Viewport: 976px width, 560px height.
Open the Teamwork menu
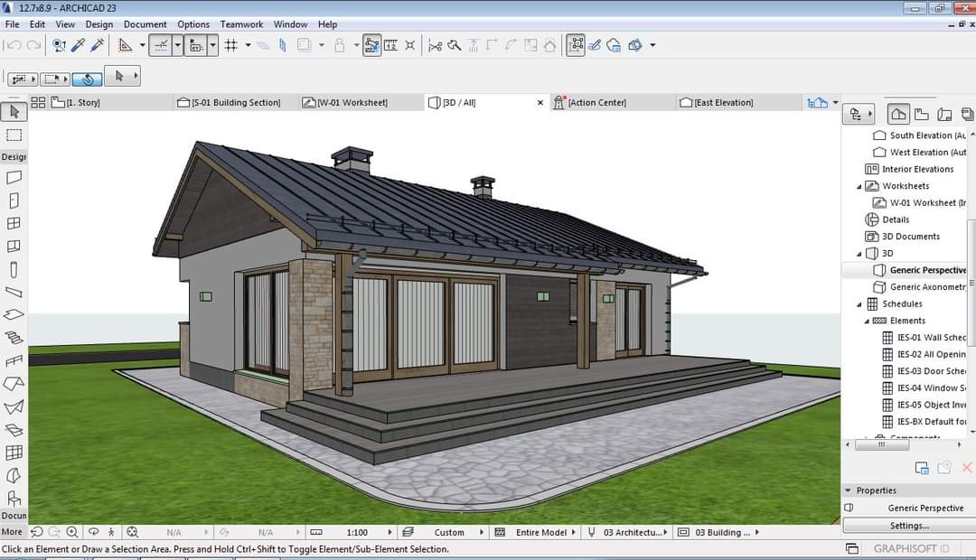click(x=241, y=24)
